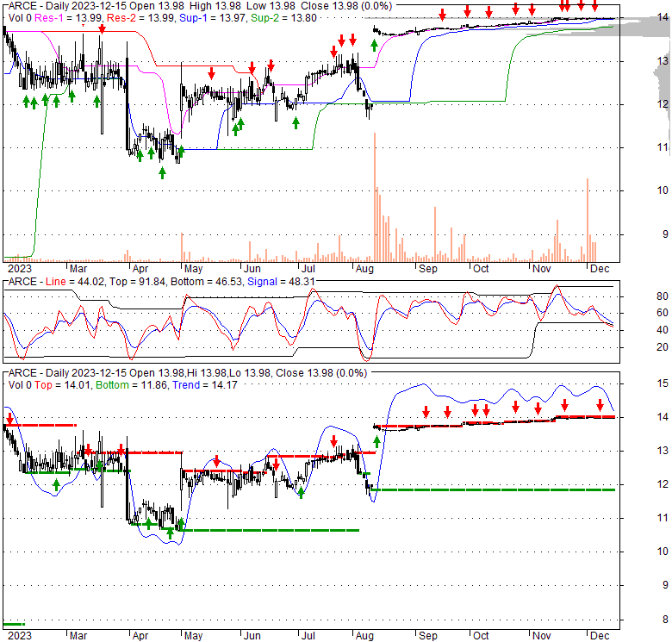The height and width of the screenshot is (642, 672).
Task: Click the 9 price label on the top chart scale
Action: point(665,234)
